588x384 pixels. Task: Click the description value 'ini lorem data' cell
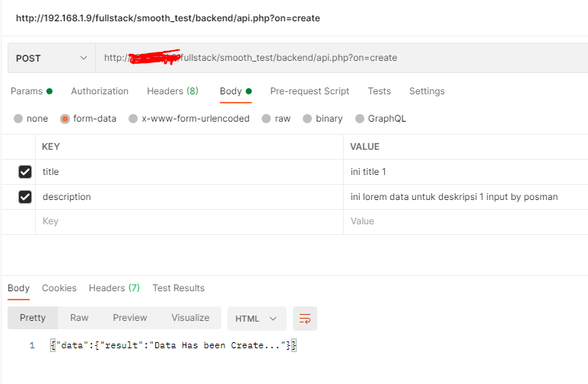tap(466, 197)
